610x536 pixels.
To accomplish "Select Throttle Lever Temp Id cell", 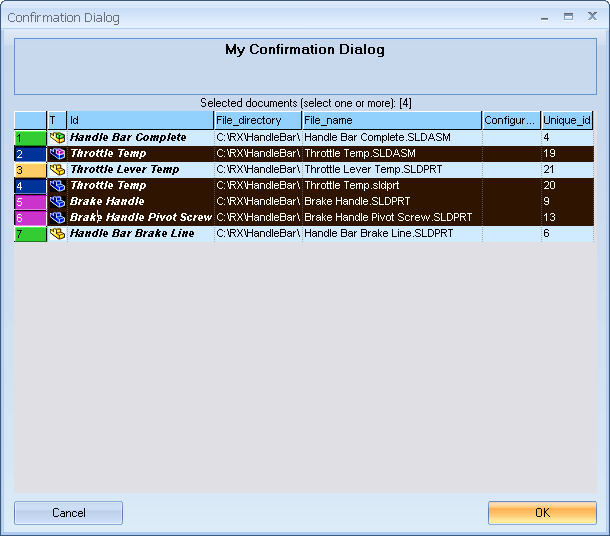I will point(141,169).
